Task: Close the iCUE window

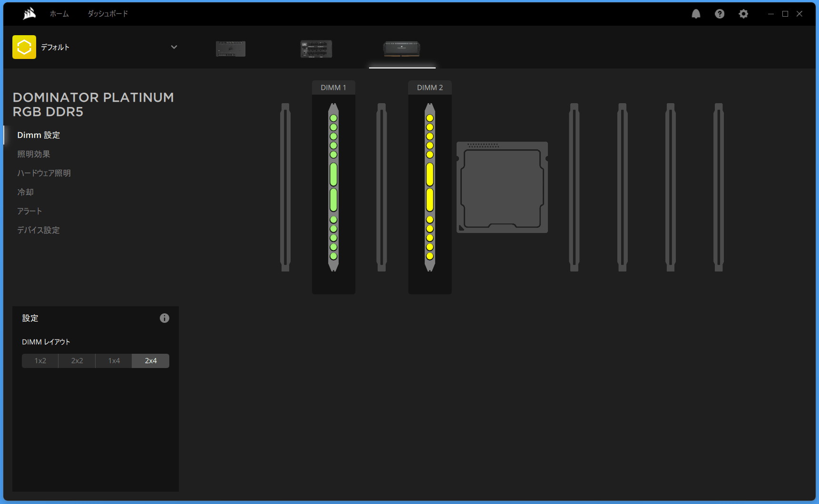Action: pos(799,14)
